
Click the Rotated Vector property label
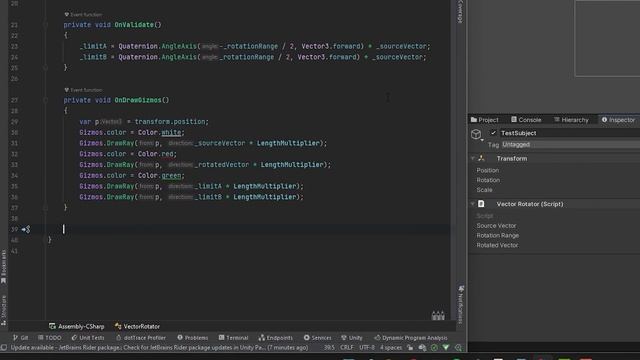(497, 245)
